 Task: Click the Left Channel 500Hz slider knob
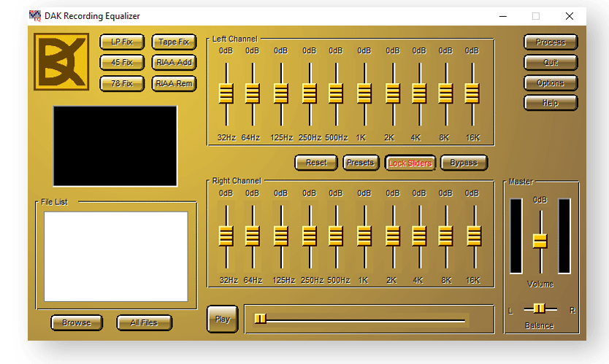click(336, 93)
